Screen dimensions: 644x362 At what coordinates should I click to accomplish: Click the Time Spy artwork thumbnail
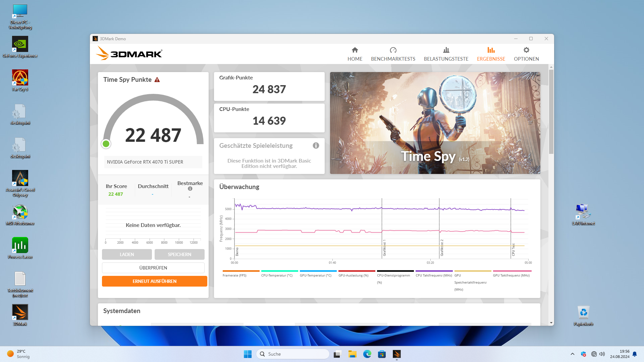[x=435, y=123]
